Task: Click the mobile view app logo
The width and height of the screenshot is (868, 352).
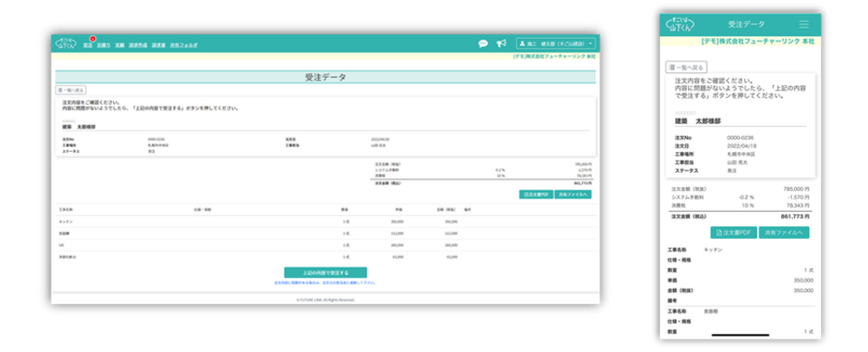Action: click(x=680, y=24)
